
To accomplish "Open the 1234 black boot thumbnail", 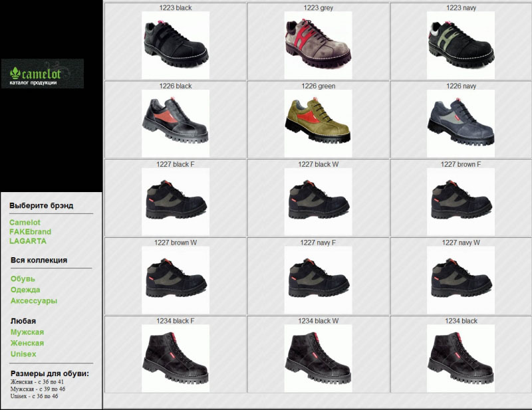I will coord(461,358).
